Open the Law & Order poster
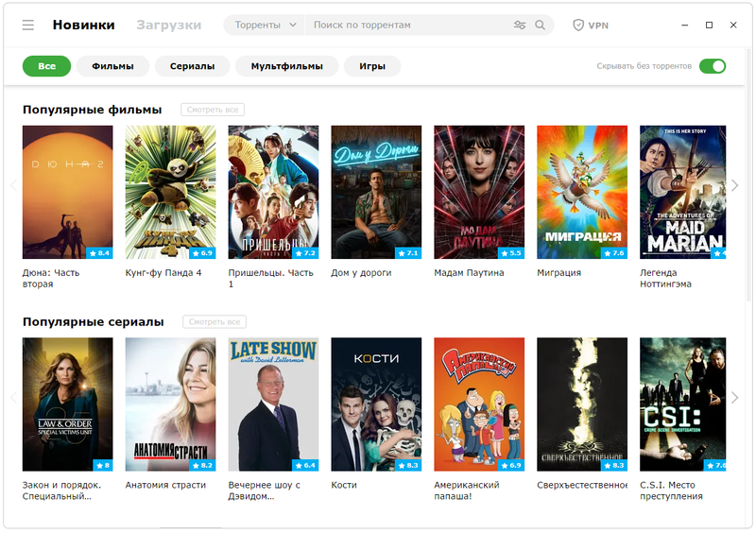This screenshot has width=756, height=533. [x=67, y=404]
